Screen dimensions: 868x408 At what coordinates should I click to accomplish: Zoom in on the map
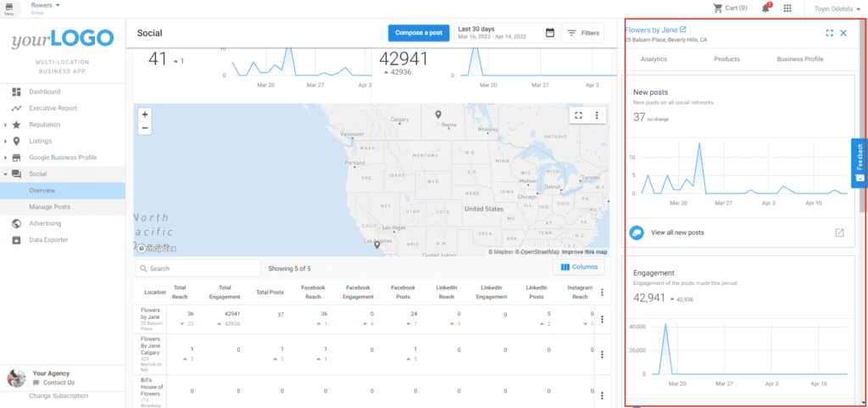click(145, 115)
